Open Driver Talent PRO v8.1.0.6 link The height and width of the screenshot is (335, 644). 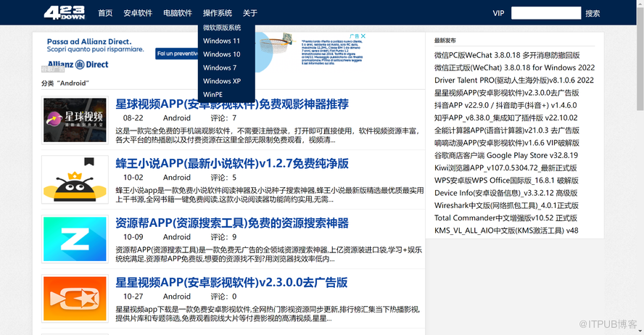pos(513,80)
